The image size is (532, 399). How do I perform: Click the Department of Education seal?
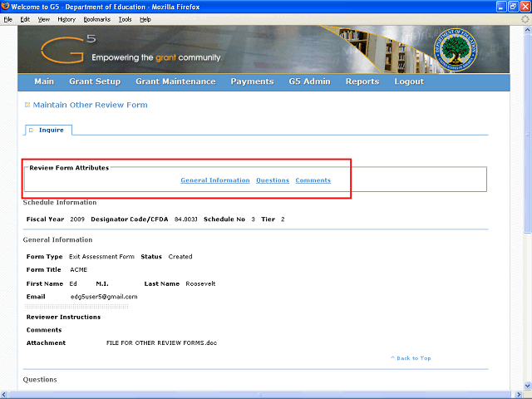[x=456, y=50]
